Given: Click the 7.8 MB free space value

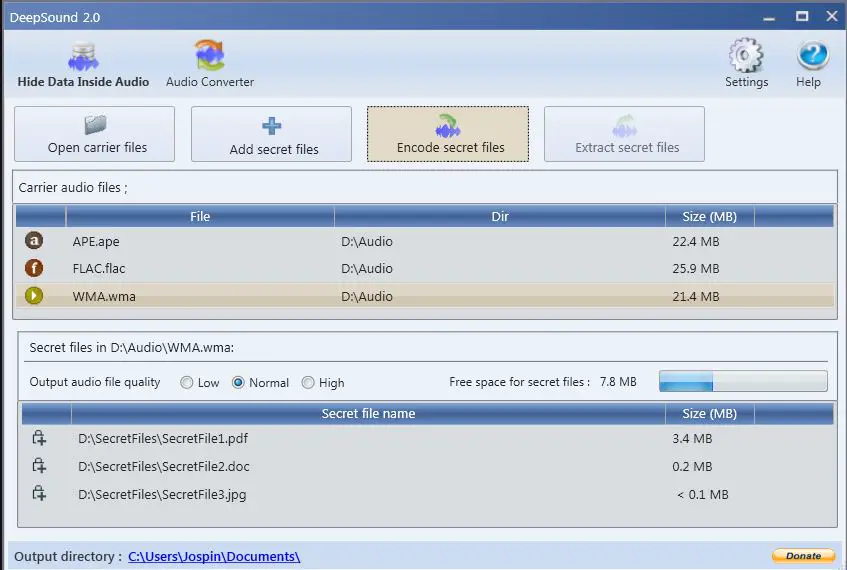Looking at the screenshot, I should (618, 382).
